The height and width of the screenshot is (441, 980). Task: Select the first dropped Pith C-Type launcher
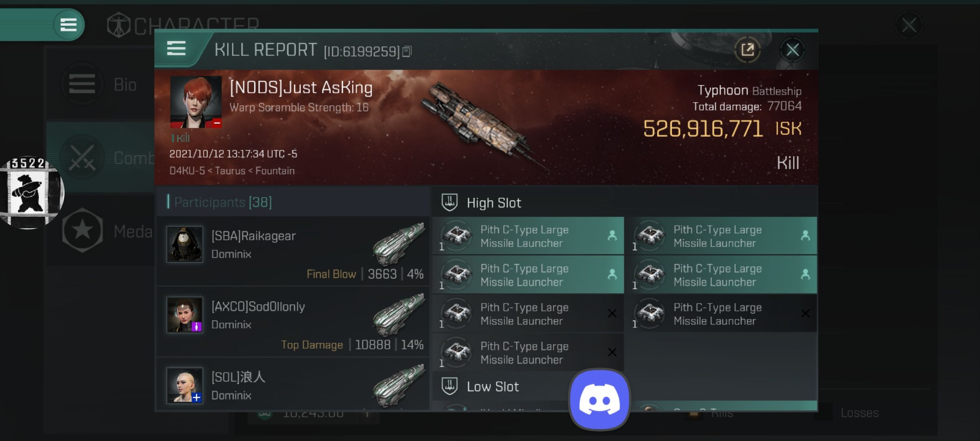click(528, 236)
